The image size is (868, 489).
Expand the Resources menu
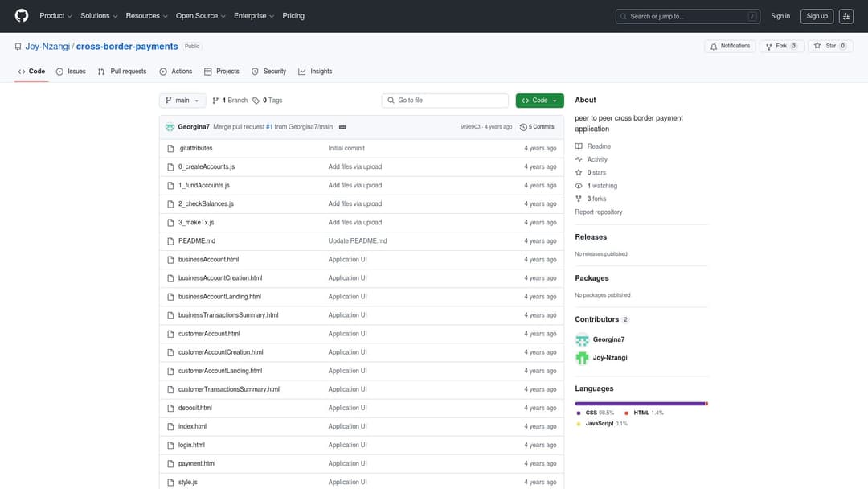click(146, 16)
